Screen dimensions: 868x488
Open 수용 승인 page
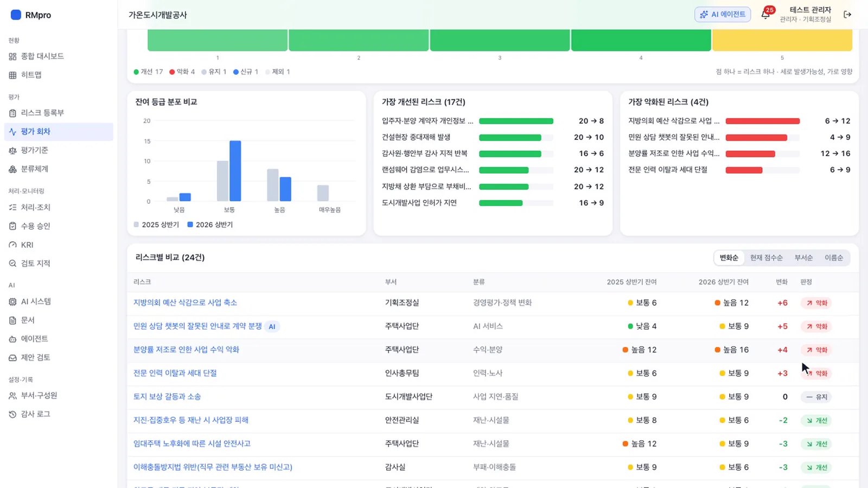click(59, 226)
